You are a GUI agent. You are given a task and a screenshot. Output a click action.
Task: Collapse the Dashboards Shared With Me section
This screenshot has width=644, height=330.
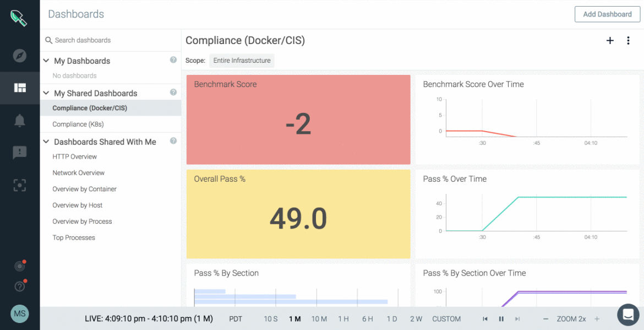click(x=46, y=142)
